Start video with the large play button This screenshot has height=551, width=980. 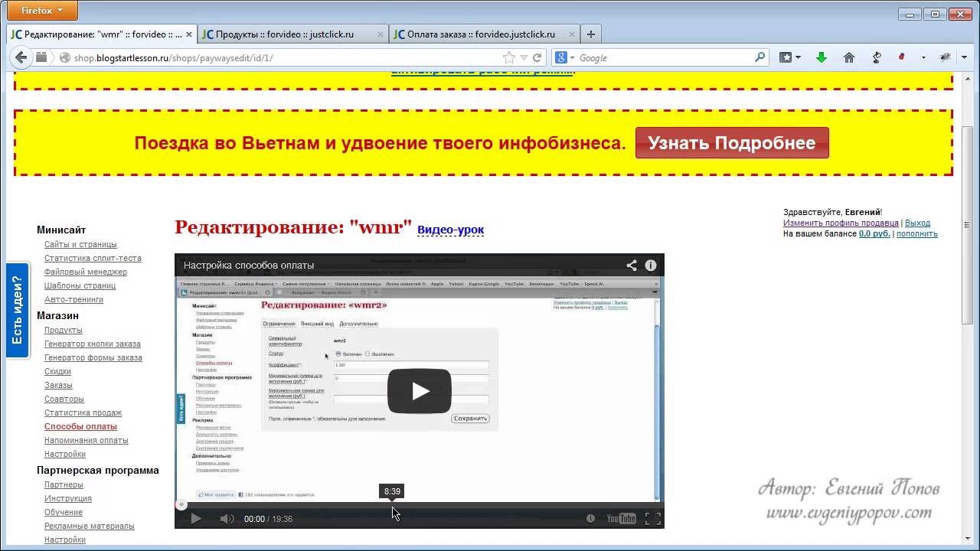[x=420, y=391]
